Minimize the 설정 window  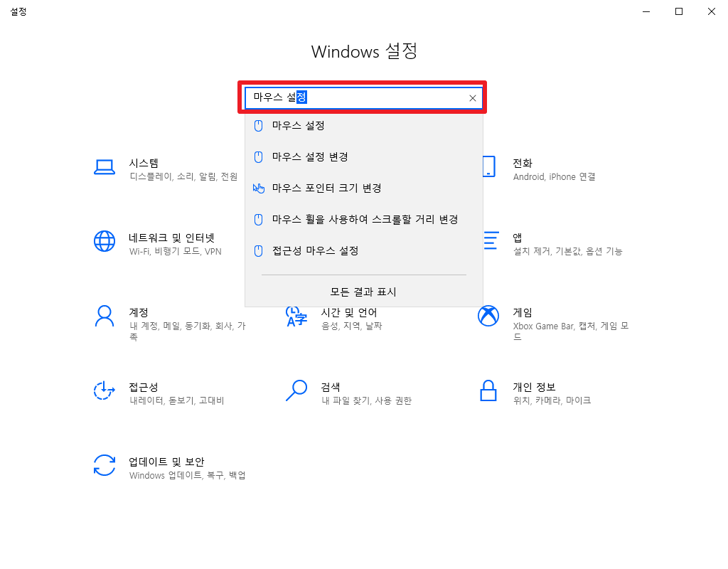tap(646, 11)
